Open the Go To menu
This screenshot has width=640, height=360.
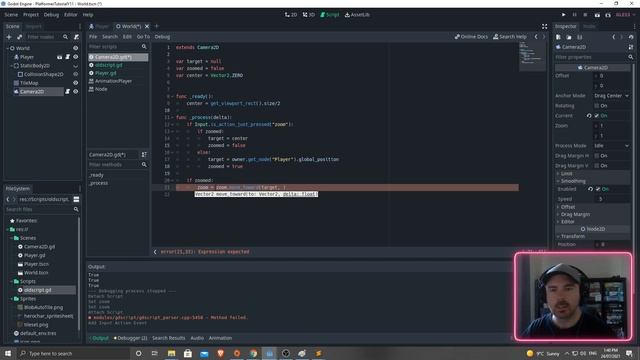pyautogui.click(x=143, y=36)
